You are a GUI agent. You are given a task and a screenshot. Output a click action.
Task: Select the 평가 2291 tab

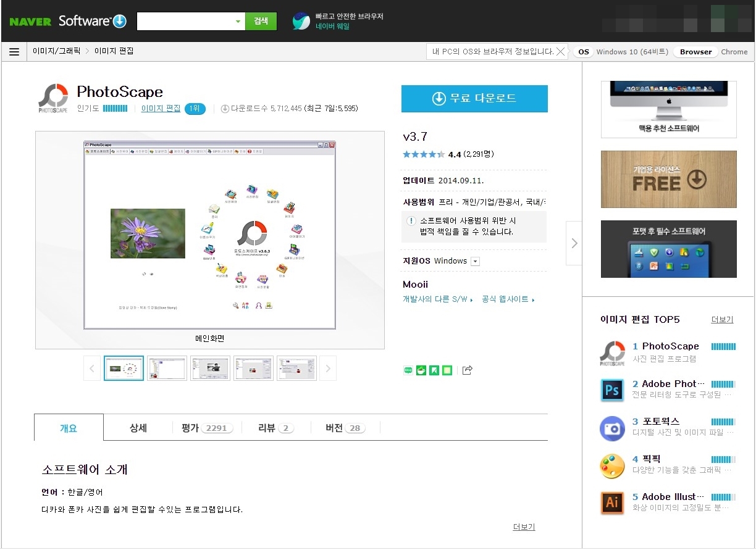click(x=207, y=428)
